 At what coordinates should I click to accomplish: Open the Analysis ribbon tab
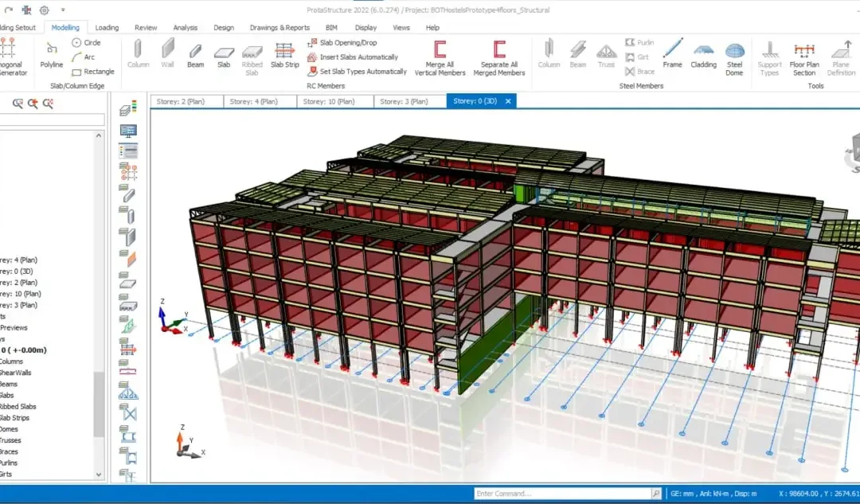186,27
